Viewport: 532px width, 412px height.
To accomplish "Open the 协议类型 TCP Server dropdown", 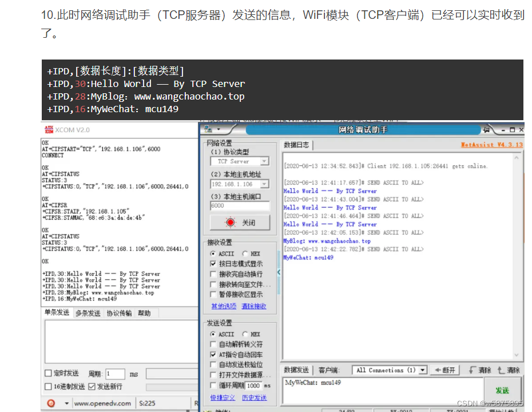I will pos(265,161).
